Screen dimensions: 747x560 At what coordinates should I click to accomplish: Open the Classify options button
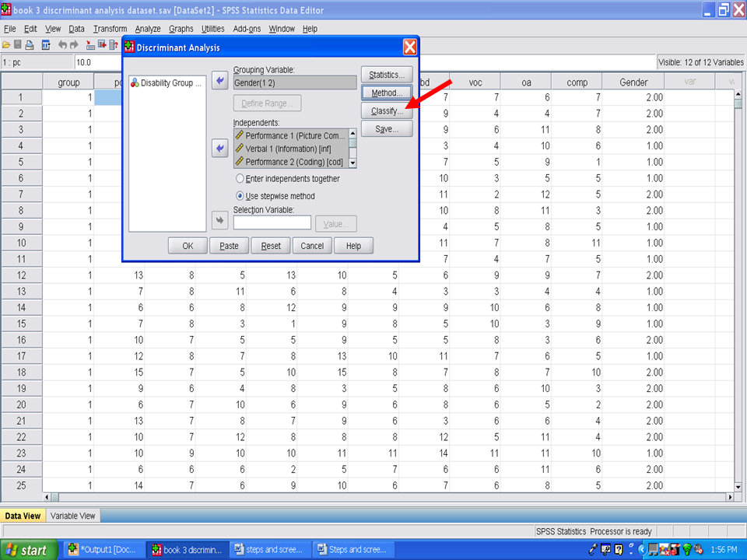(386, 111)
